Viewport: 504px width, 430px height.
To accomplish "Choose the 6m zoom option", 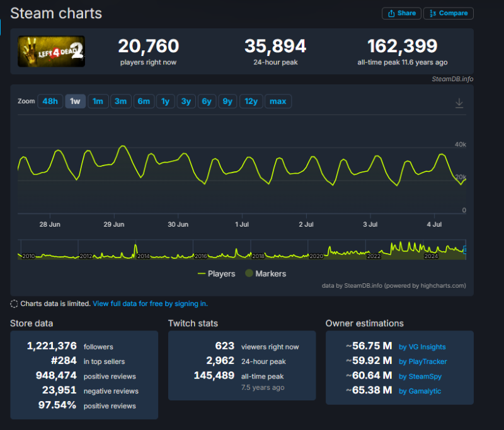I will coord(144,101).
